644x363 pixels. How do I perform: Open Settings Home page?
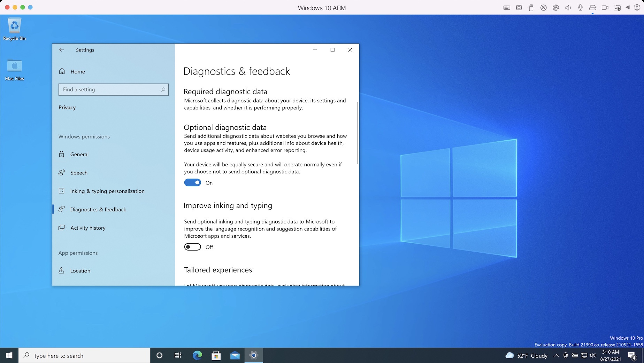click(77, 72)
